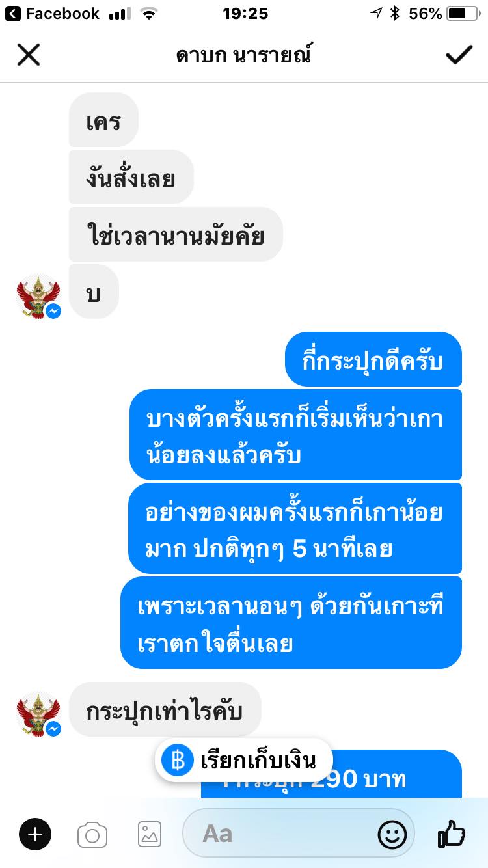Open the camera icon in the composer

(92, 834)
